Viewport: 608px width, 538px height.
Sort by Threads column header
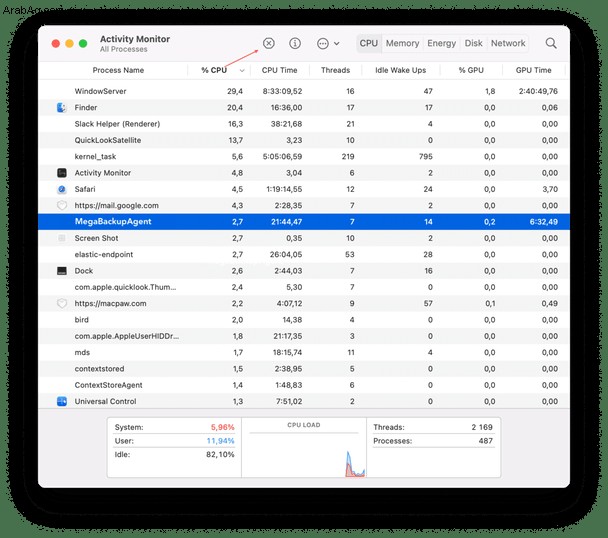[x=335, y=70]
